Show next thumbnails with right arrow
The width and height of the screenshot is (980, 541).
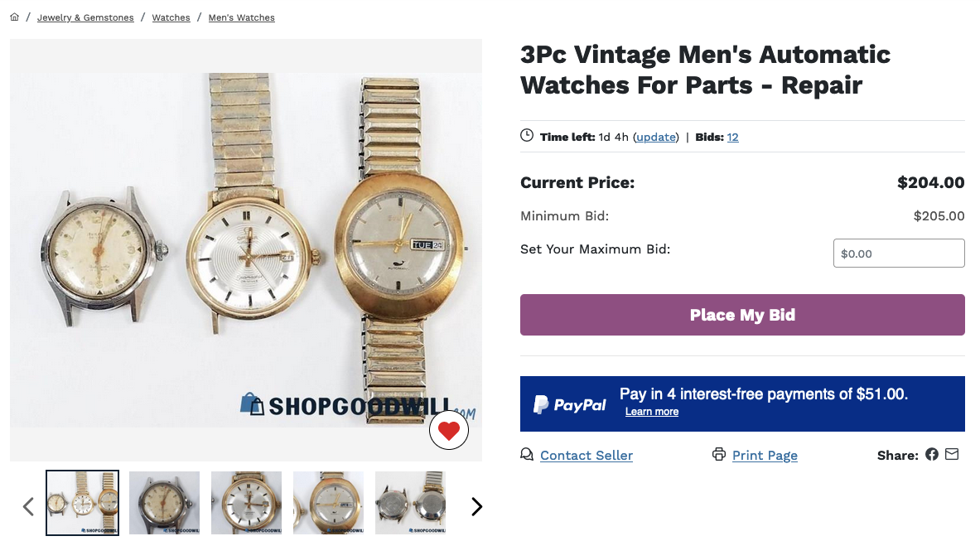click(476, 506)
